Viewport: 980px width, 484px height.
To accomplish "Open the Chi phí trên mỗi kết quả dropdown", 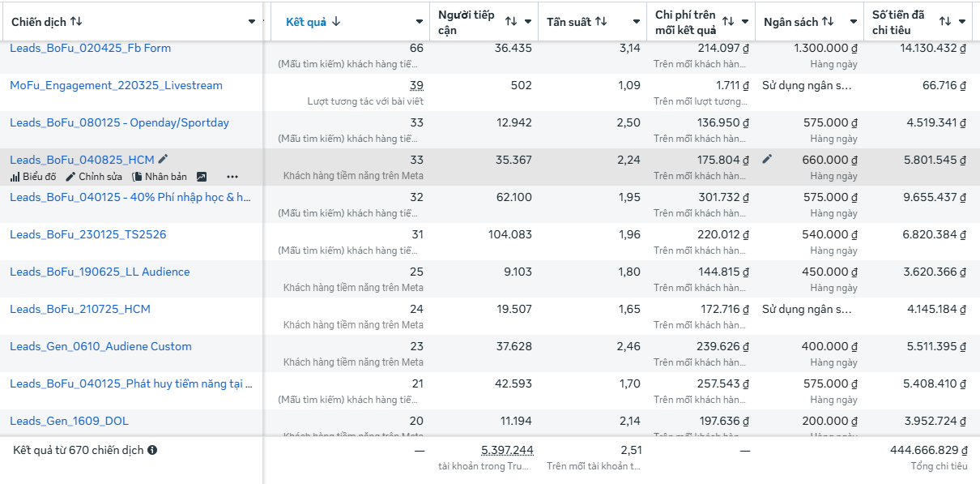I will tap(743, 21).
